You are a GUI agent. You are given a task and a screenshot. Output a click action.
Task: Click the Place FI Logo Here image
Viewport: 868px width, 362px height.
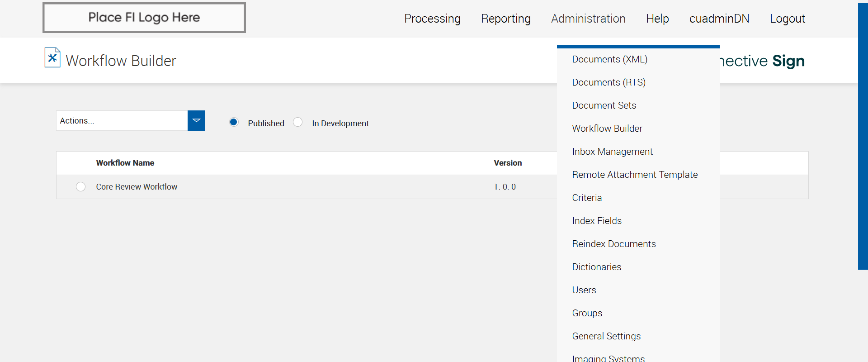pos(144,18)
